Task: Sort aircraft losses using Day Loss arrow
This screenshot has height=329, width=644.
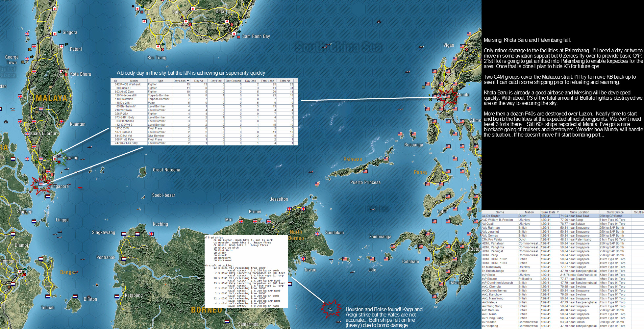Action: 188,81
